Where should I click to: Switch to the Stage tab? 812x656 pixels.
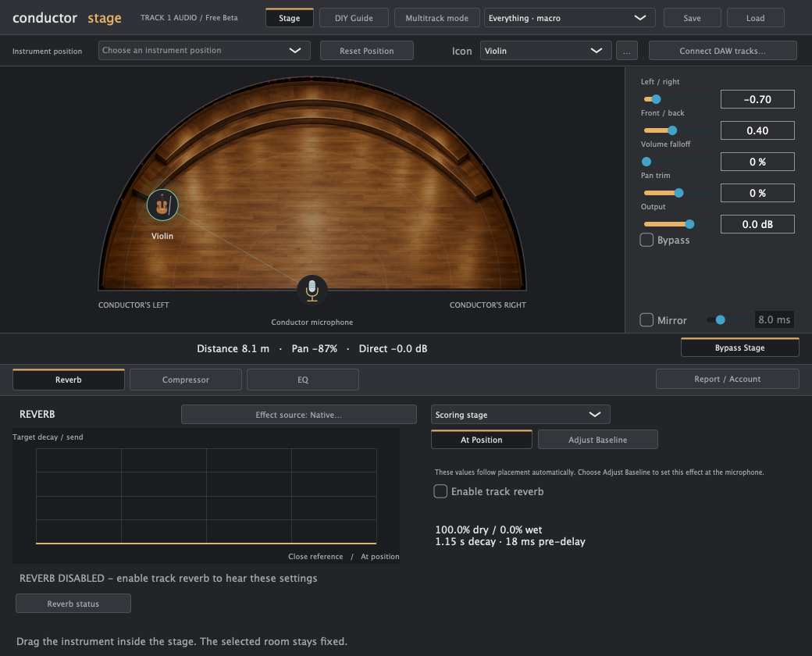(290, 18)
